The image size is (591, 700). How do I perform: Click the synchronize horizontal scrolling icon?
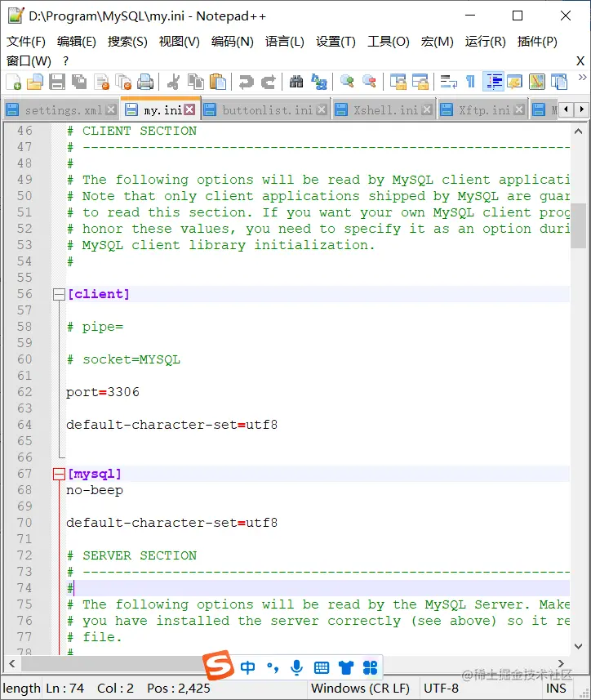(x=420, y=82)
